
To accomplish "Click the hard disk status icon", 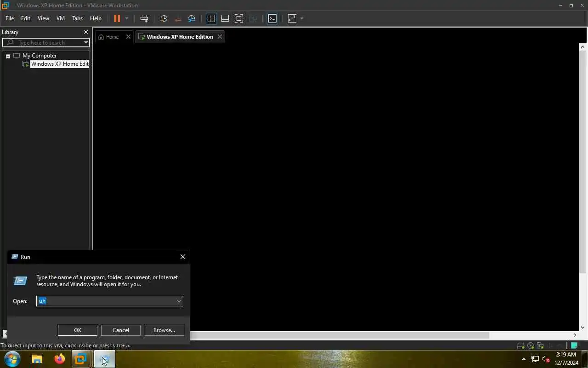I will click(520, 345).
